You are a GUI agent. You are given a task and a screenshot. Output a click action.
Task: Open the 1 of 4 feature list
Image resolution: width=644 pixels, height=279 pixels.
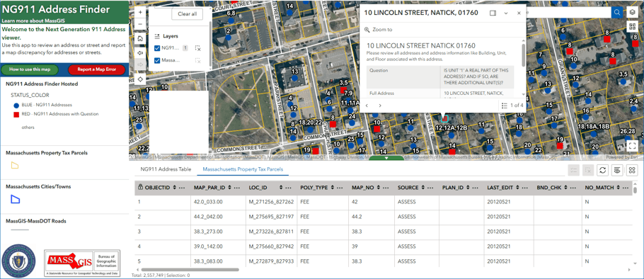[x=512, y=106]
